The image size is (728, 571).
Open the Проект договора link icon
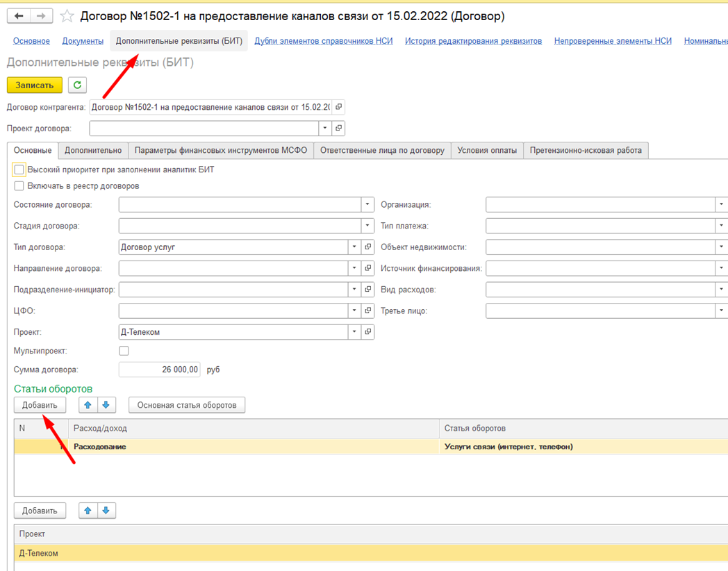click(338, 129)
